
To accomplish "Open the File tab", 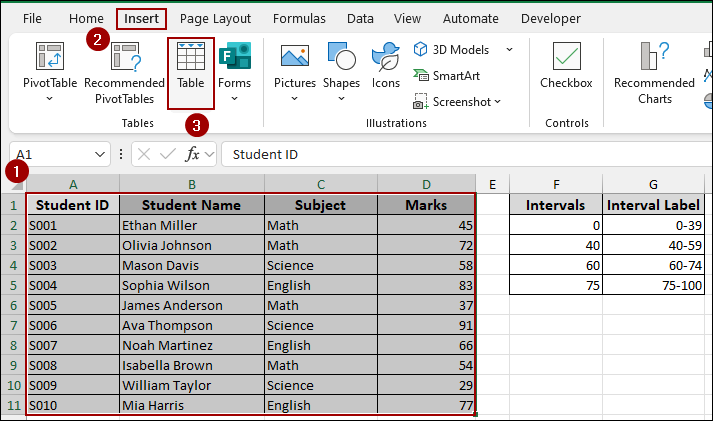I will [32, 19].
